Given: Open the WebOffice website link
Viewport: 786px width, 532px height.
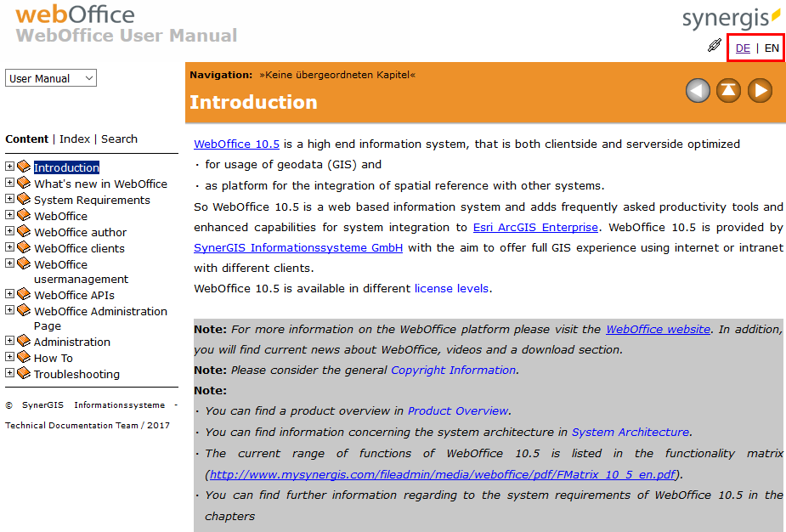Looking at the screenshot, I should [x=659, y=329].
